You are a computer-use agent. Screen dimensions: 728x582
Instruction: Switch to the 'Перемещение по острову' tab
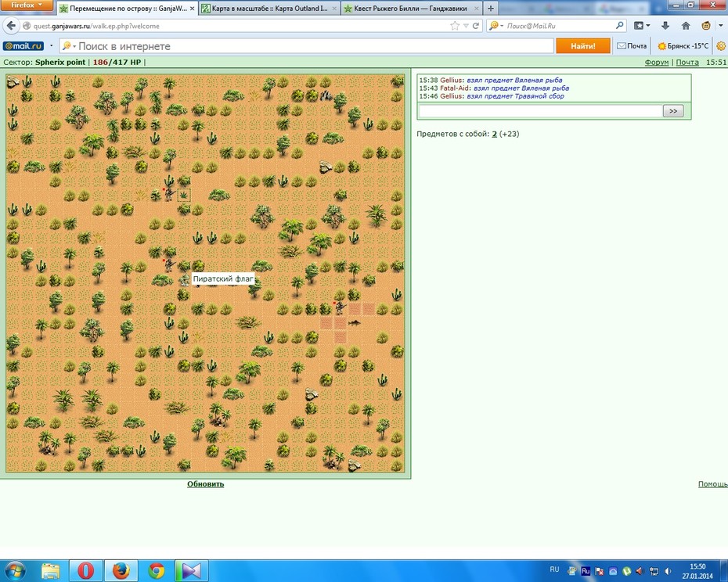pos(128,9)
